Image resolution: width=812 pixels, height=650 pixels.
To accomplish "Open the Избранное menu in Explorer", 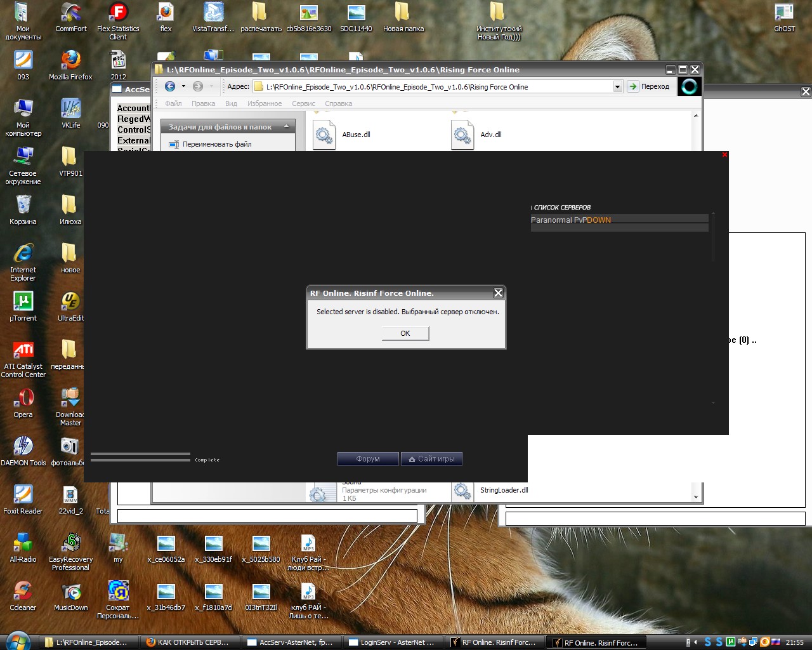I will click(265, 103).
